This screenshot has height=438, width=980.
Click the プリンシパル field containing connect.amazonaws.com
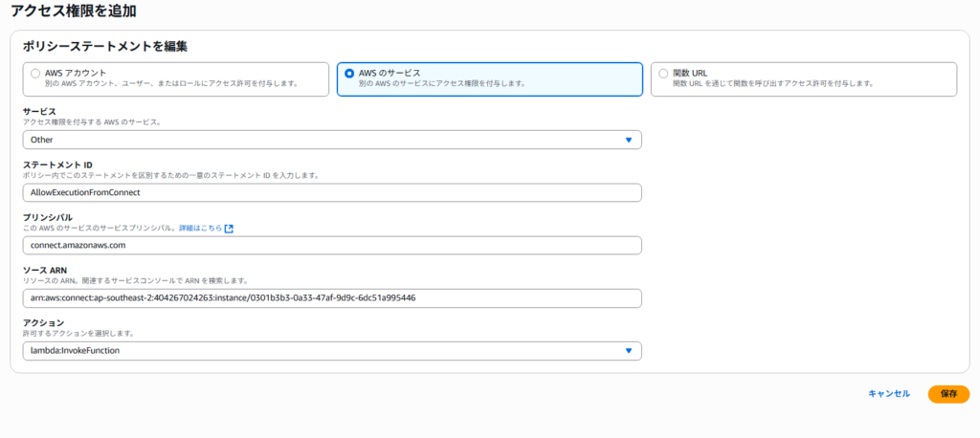tap(331, 245)
